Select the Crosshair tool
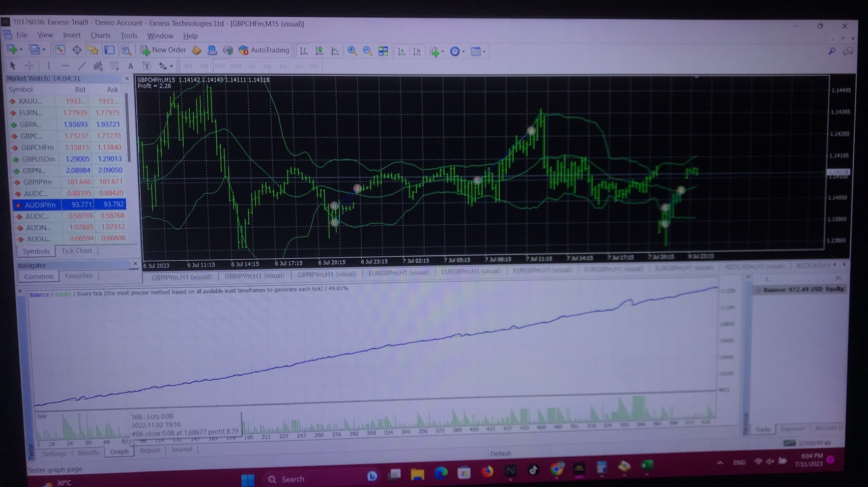This screenshot has width=868, height=487. 30,66
